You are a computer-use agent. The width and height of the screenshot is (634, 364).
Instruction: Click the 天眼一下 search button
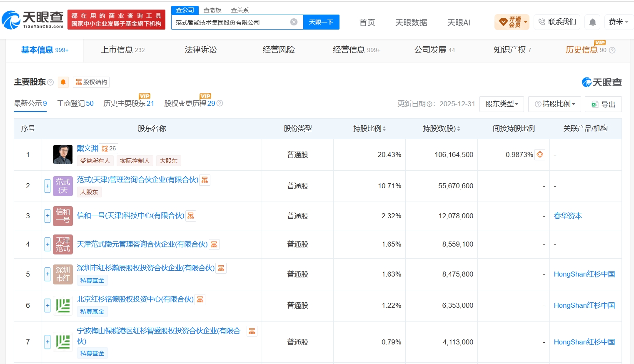(x=321, y=22)
